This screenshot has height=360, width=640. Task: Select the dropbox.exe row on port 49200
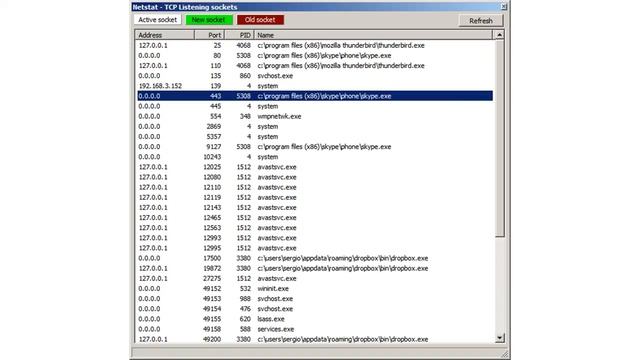pos(315,339)
